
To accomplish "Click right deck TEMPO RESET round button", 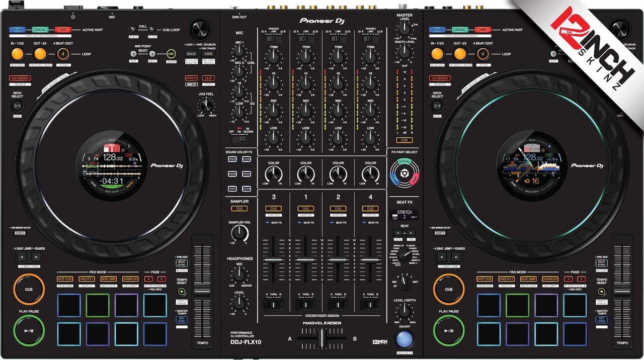I will coord(601,291).
